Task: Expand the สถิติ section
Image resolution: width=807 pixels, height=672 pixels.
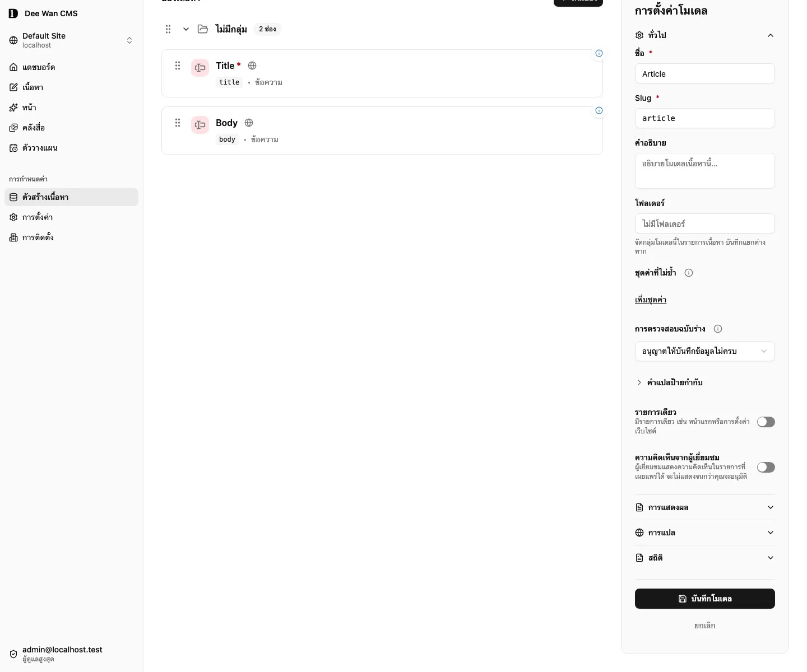Action: (x=705, y=558)
